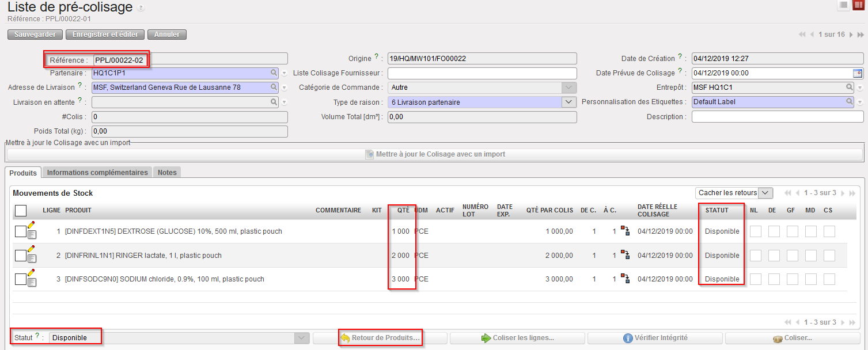The image size is (868, 350).
Task: Toggle the select-all checkbox in the table header
Action: (x=20, y=211)
